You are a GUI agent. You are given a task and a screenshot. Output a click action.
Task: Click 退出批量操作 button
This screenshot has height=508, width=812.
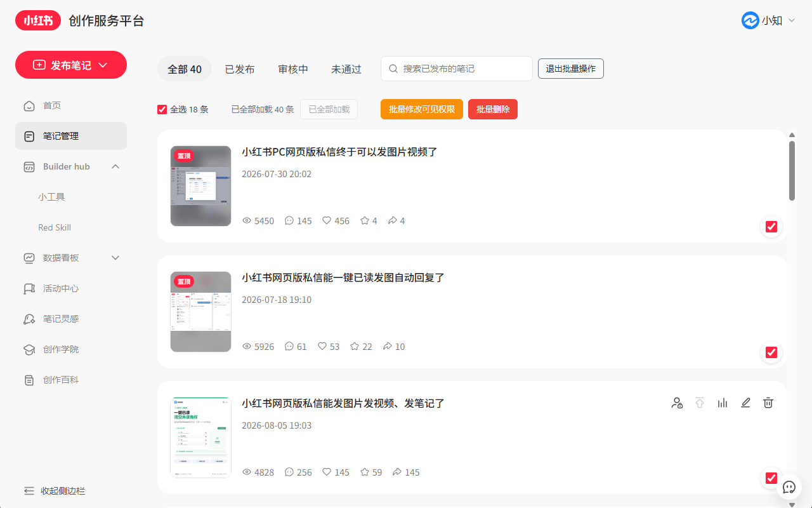pyautogui.click(x=571, y=69)
